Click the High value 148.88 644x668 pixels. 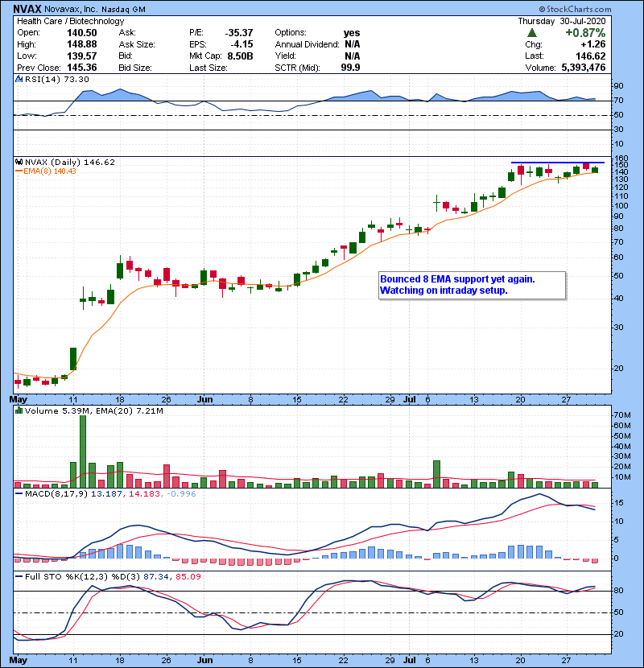coord(82,44)
